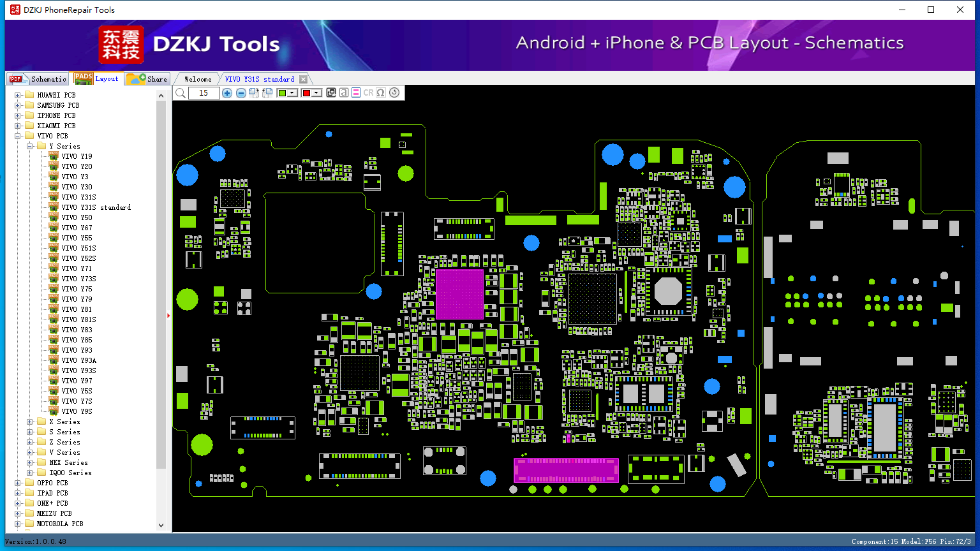
Task: Switch to the Share tab
Action: tap(147, 78)
